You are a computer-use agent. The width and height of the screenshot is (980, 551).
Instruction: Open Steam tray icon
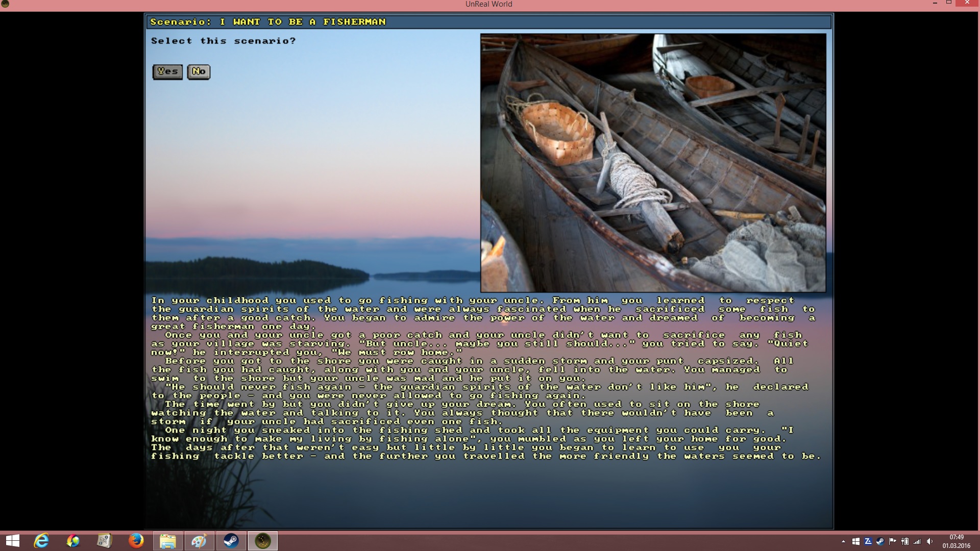click(x=880, y=541)
